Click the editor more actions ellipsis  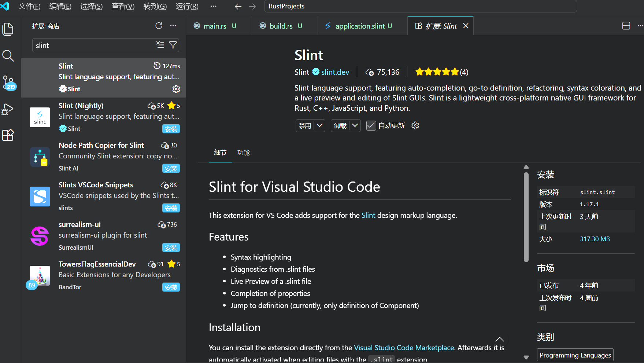[x=640, y=26]
